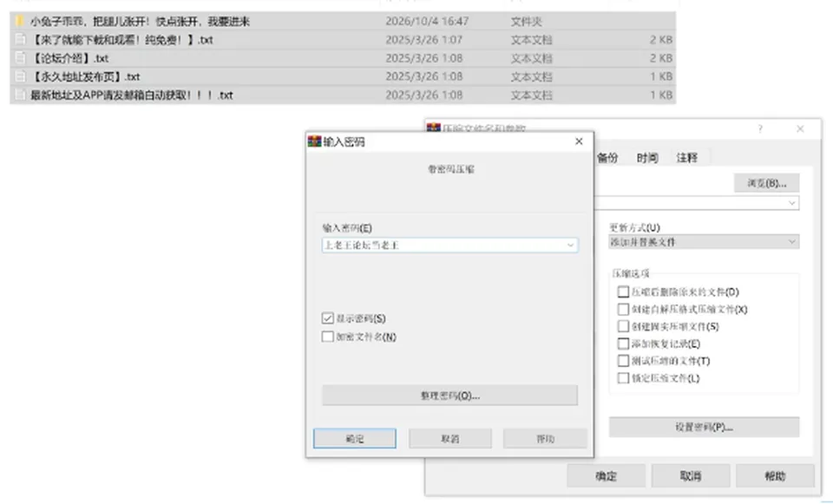Confirm with 确定 in password dialog
Image resolution: width=833 pixels, height=504 pixels.
coord(354,439)
